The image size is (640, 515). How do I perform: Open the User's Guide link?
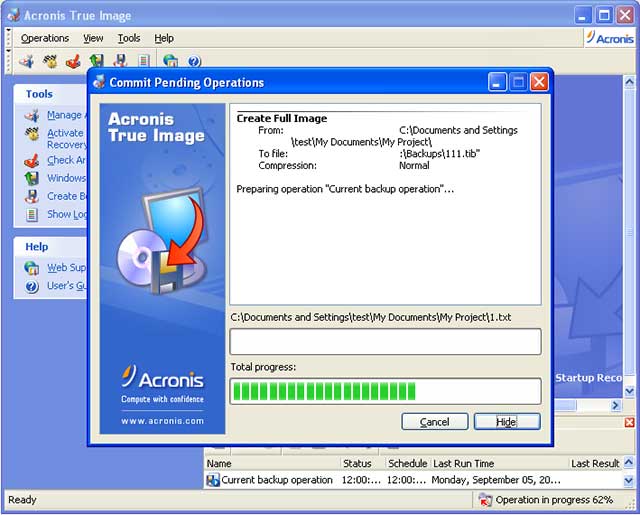[67, 286]
